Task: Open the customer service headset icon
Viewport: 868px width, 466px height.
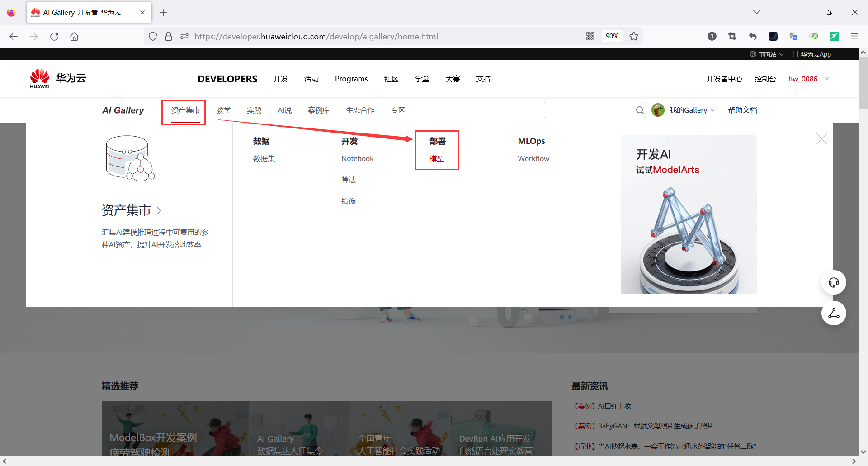Action: tap(834, 282)
